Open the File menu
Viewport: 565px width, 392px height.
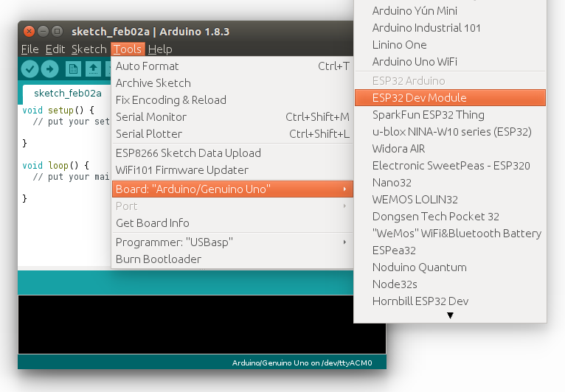[x=30, y=49]
